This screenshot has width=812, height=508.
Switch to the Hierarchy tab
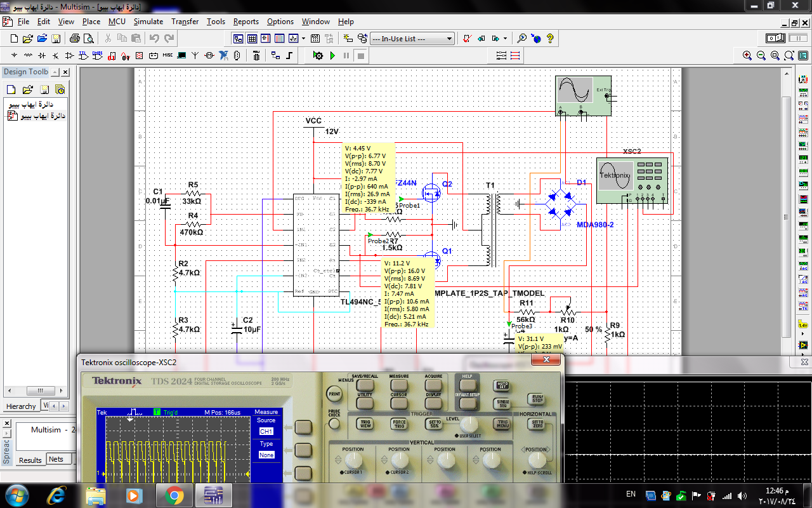21,406
